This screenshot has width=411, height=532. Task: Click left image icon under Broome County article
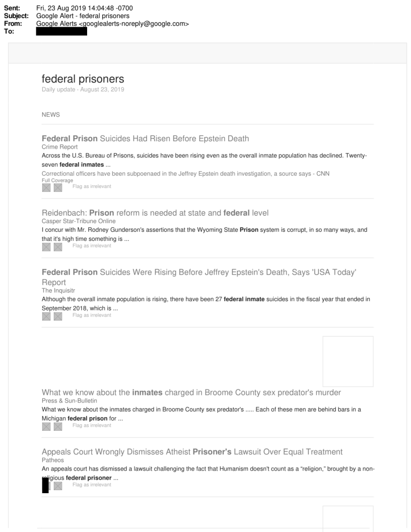click(x=46, y=426)
